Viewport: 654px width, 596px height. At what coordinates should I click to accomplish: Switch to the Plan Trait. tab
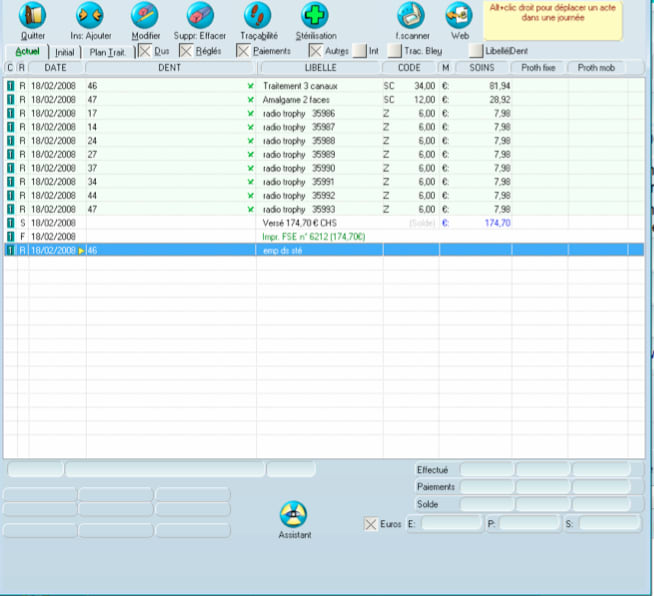click(107, 51)
